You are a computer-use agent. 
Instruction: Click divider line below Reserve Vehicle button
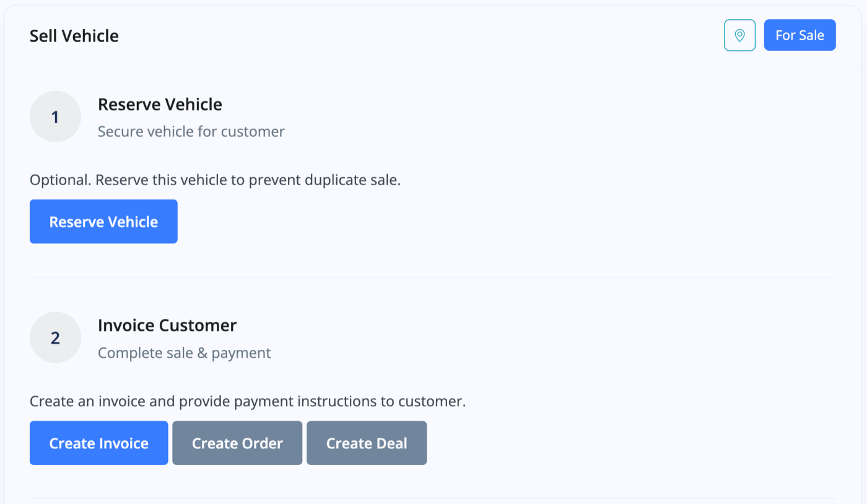pos(433,277)
